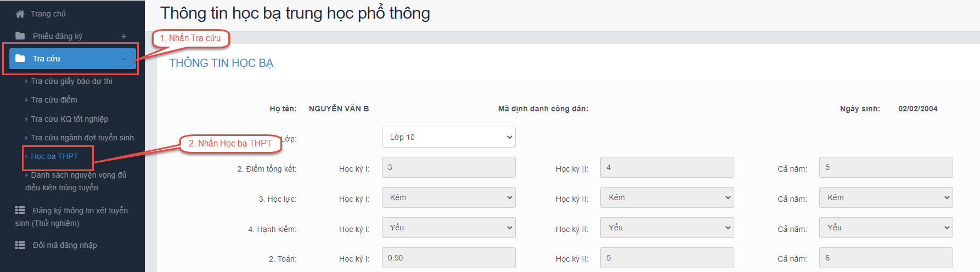Click the folder icon next to Phiếu đăng ký
Viewport: 980px width, 272px height.
point(20,36)
